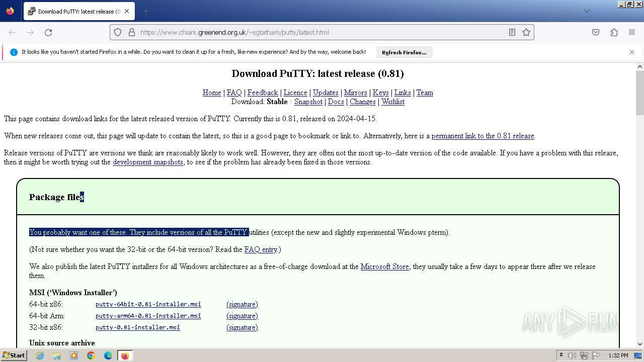Open signature for 64-bit Arm installer
The image size is (644, 362).
click(x=242, y=316)
